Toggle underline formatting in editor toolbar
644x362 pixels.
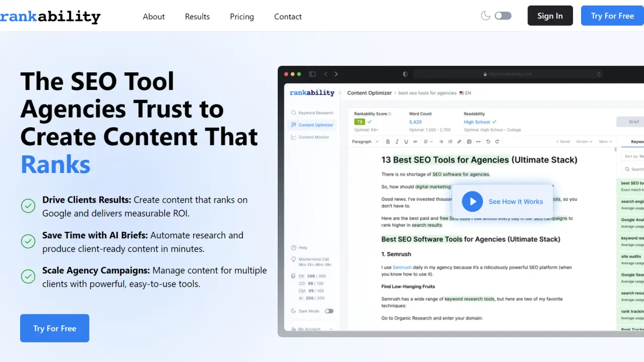pyautogui.click(x=406, y=142)
